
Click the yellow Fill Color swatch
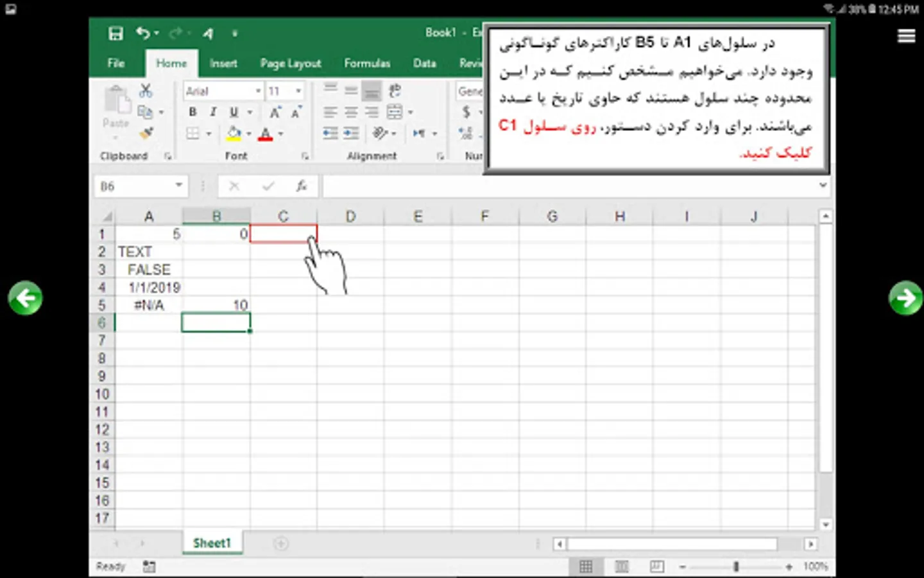click(234, 134)
